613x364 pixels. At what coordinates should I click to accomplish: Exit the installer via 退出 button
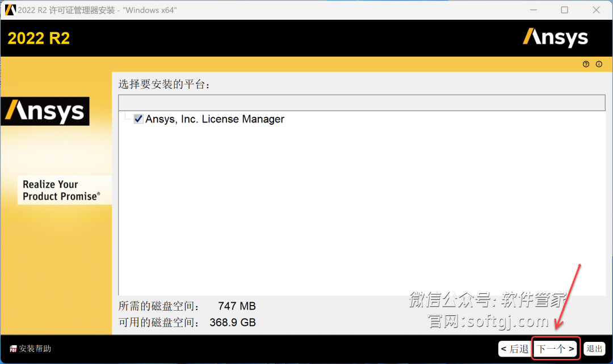pos(594,349)
